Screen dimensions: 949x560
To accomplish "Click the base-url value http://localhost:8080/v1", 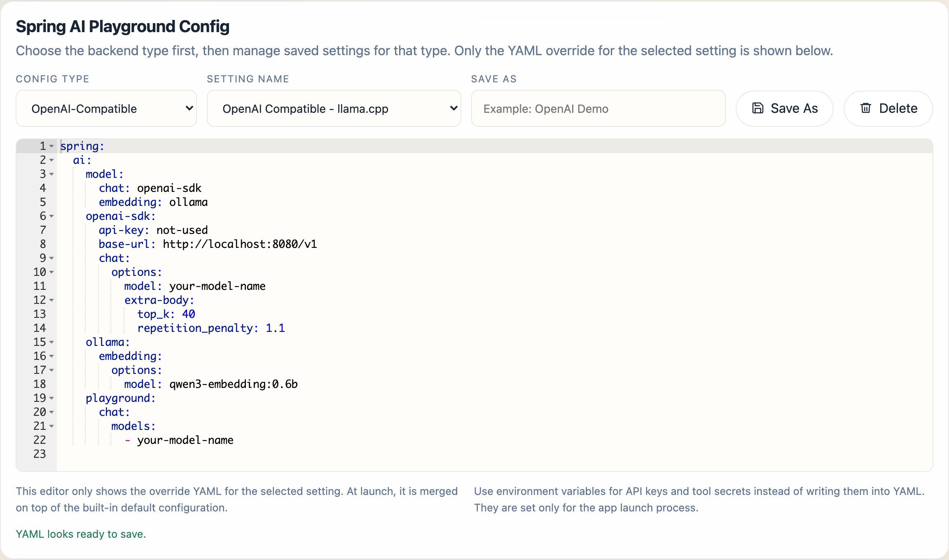I will [240, 244].
